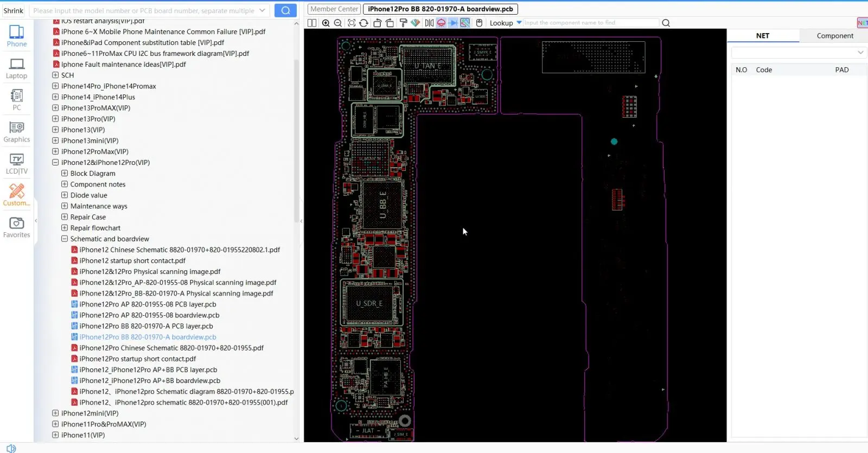Image resolution: width=868 pixels, height=453 pixels.
Task: Click the PAD column header
Action: click(842, 70)
